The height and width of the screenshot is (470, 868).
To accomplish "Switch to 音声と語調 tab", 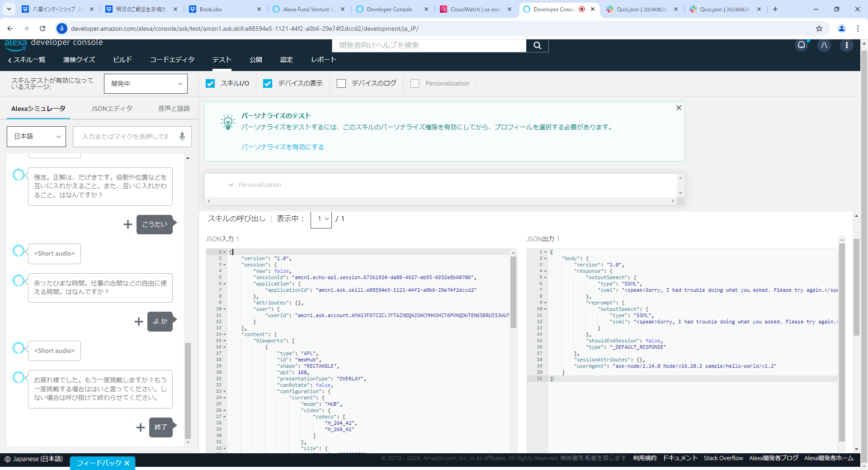I will pyautogui.click(x=174, y=109).
